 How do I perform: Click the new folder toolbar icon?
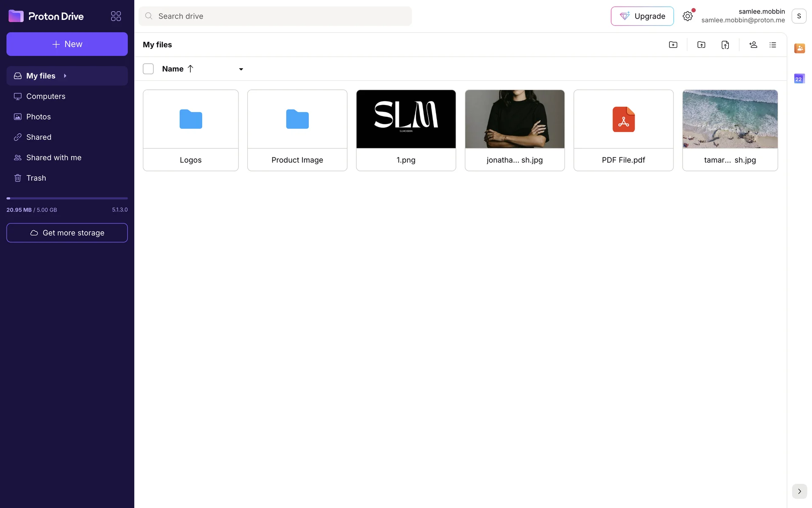pyautogui.click(x=673, y=45)
